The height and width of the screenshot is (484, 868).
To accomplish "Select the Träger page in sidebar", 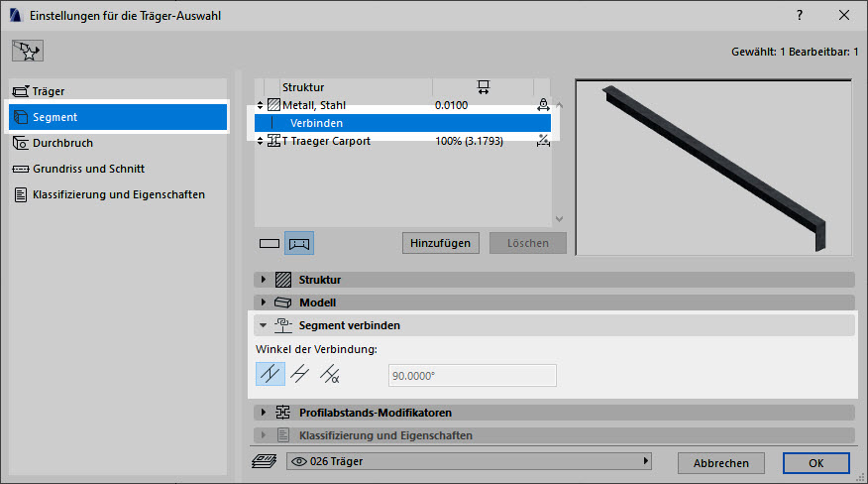I will [x=117, y=91].
